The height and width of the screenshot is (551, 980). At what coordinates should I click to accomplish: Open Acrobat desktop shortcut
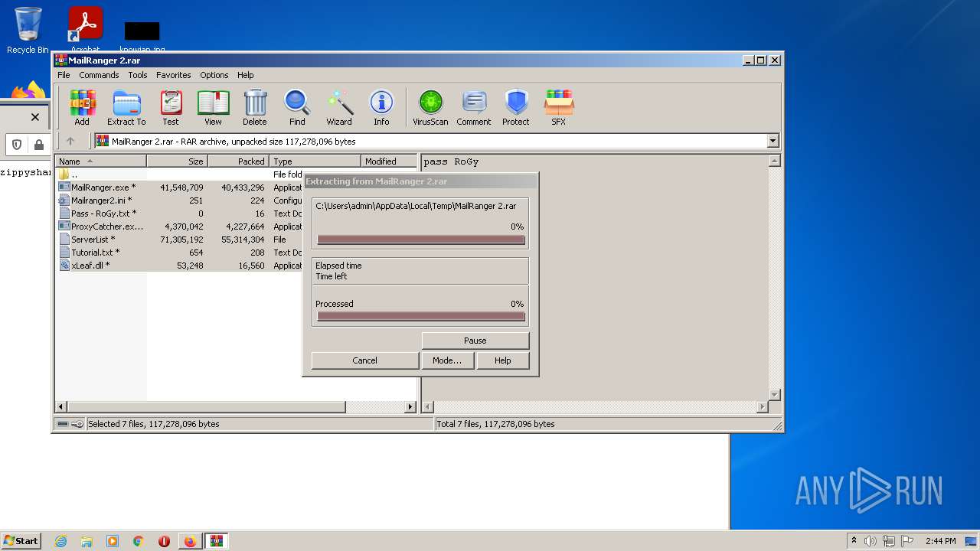click(85, 29)
